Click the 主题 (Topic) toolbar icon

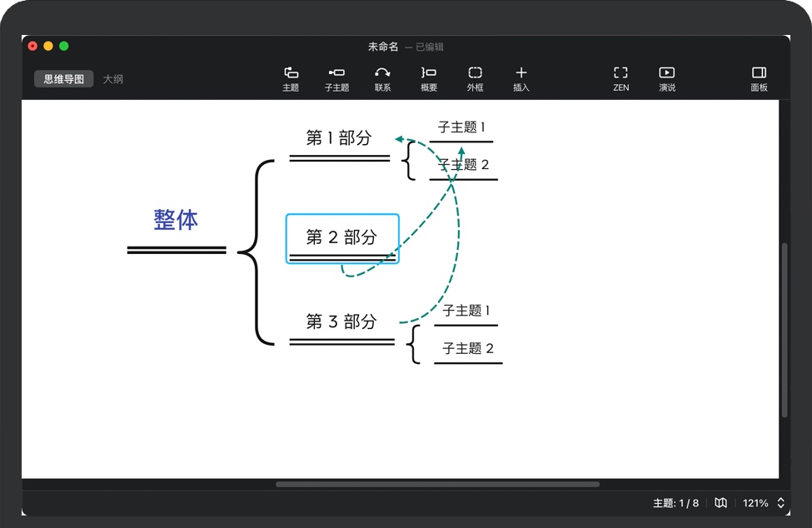(291, 78)
